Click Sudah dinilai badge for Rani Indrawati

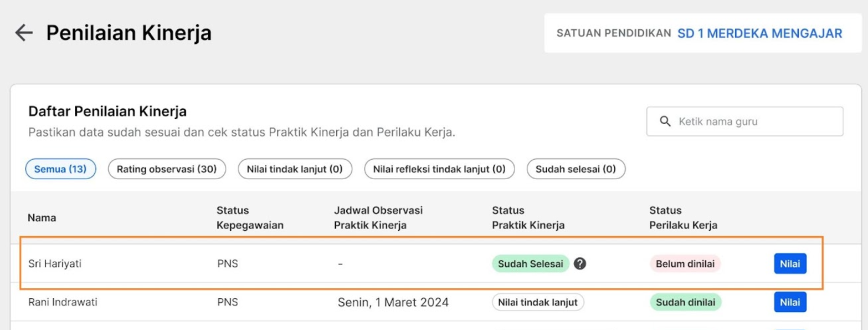[x=685, y=302]
